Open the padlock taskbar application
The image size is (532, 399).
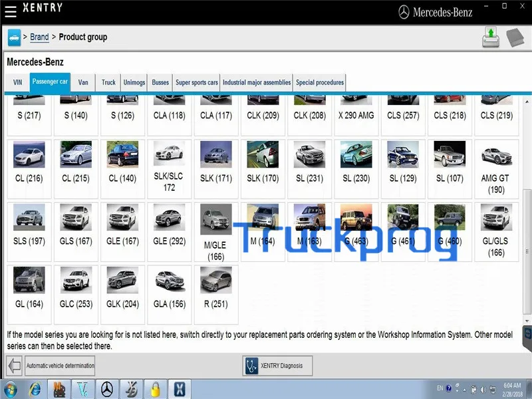[x=156, y=390]
